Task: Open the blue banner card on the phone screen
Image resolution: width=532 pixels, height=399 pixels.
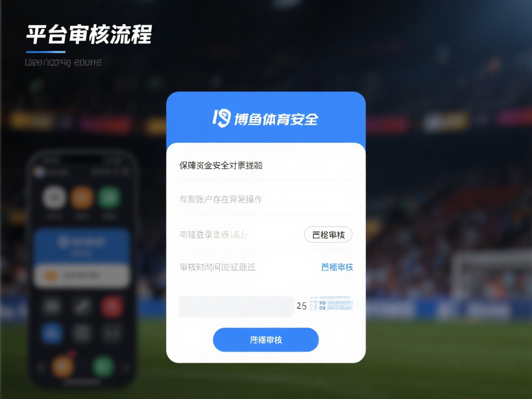Action: pyautogui.click(x=82, y=246)
